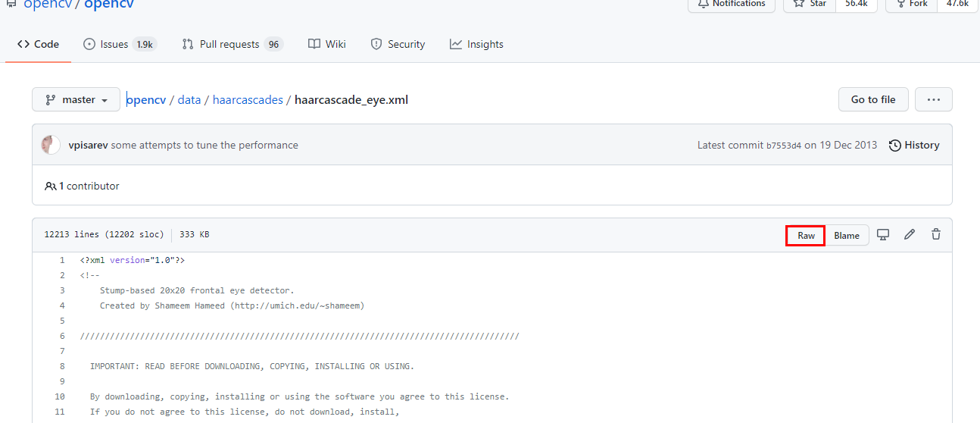Viewport: 980px width, 423px height.
Task: Click the Pull requests count badge 96
Action: pos(273,44)
